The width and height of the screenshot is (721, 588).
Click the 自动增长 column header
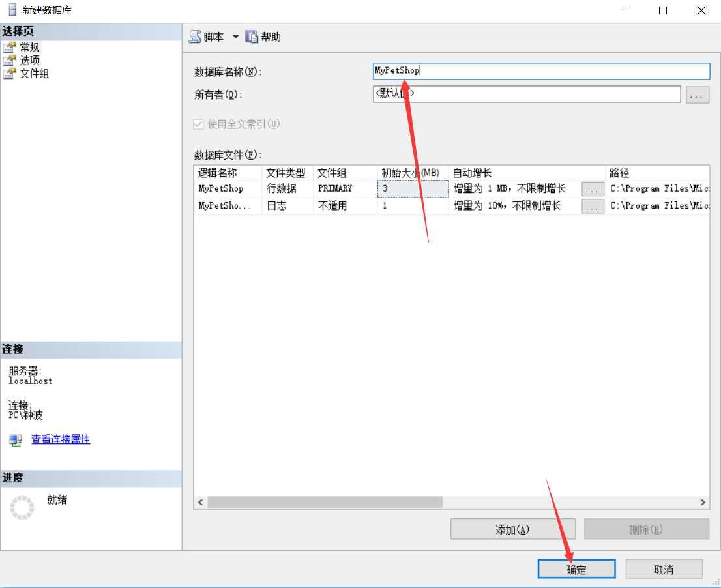point(527,173)
